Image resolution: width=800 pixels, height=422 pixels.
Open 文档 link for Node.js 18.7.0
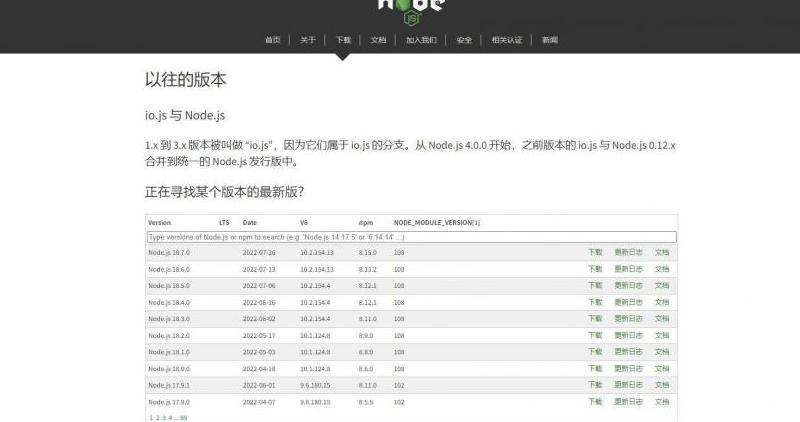point(662,252)
